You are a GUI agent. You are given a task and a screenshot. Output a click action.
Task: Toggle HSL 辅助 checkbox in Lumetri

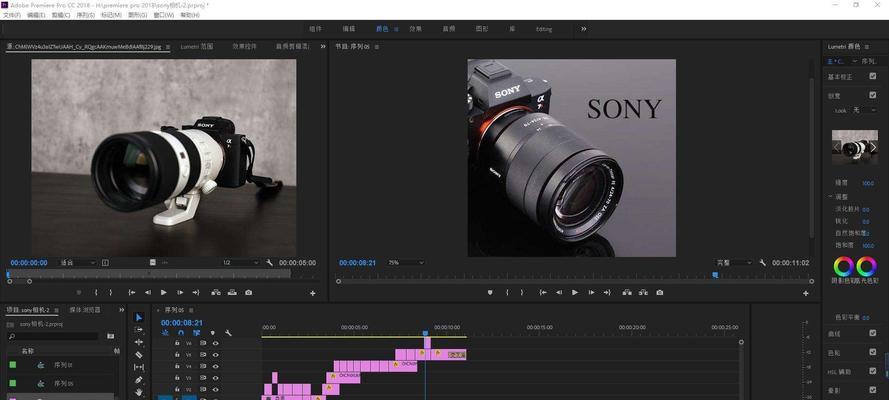pos(873,371)
